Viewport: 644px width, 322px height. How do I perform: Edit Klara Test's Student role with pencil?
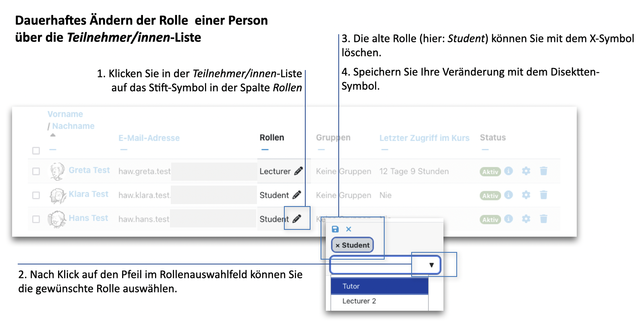click(x=297, y=195)
